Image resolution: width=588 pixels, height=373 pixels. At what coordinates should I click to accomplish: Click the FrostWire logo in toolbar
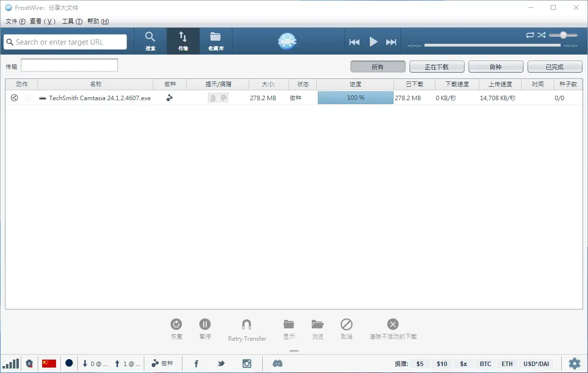(287, 41)
